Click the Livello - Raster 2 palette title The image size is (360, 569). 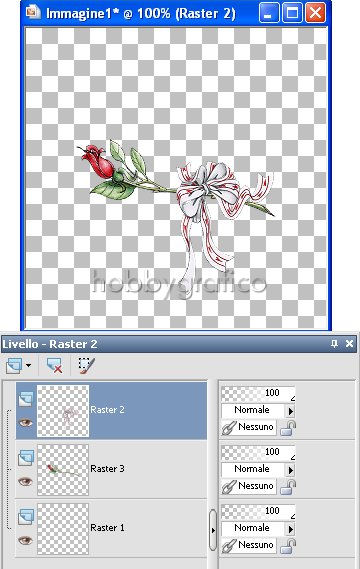pos(50,344)
